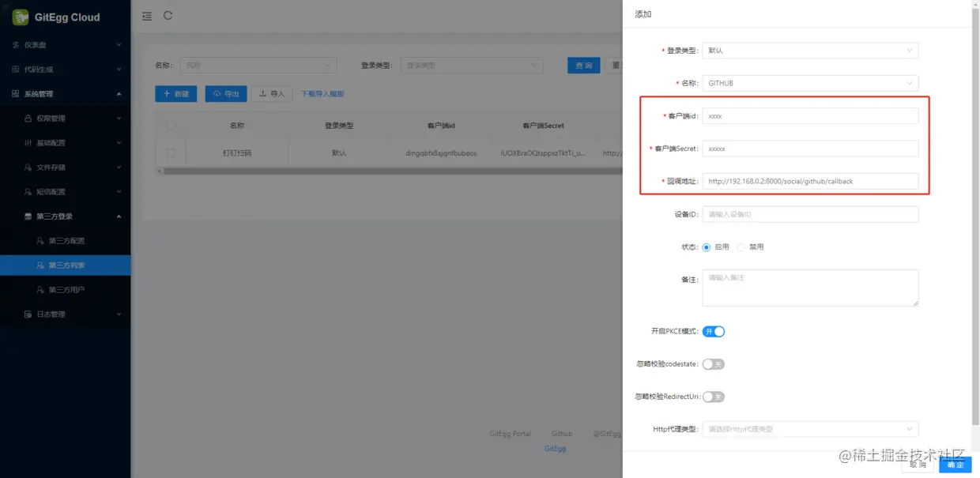The height and width of the screenshot is (478, 980).
Task: Focus the 回调地址 callback URL field
Action: (x=810, y=181)
